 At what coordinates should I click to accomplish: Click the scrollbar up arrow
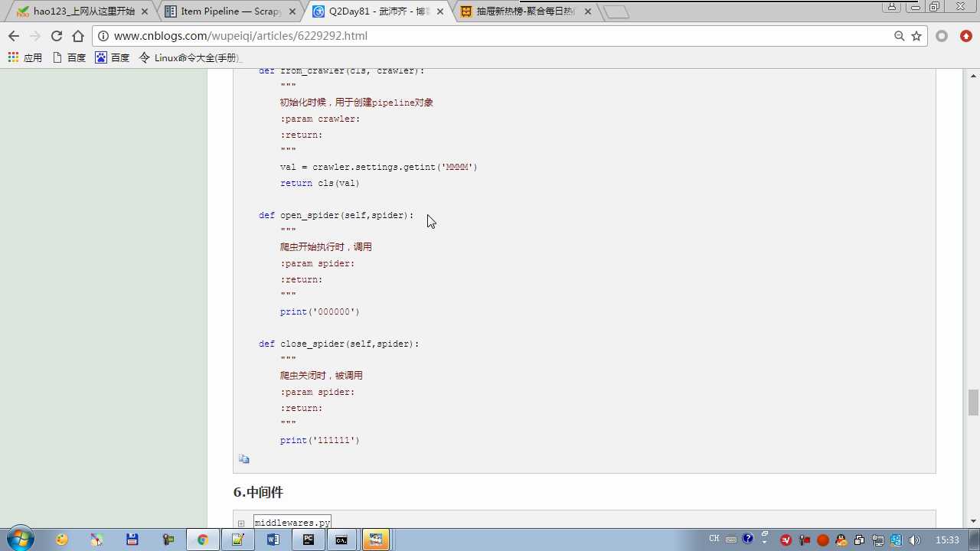[973, 76]
